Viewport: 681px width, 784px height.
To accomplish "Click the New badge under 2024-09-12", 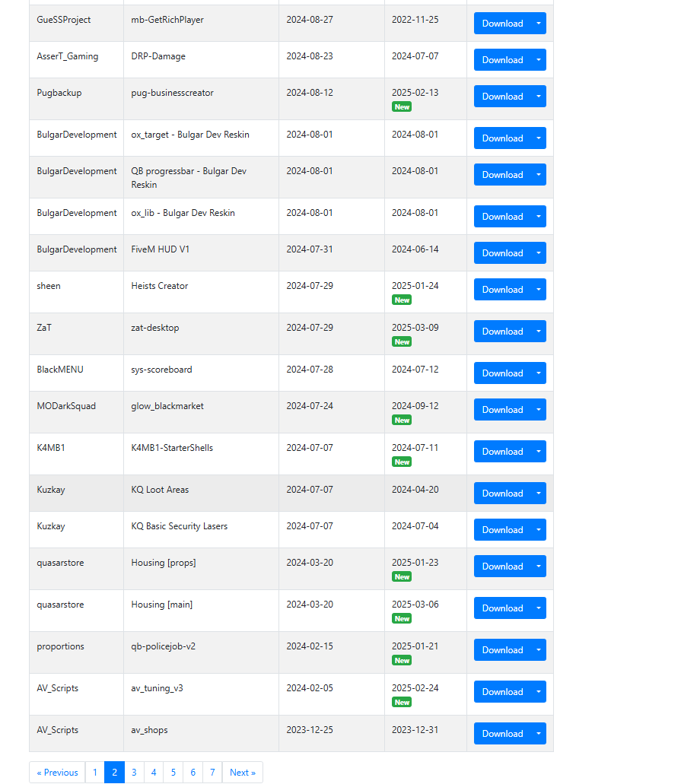I will pos(402,420).
